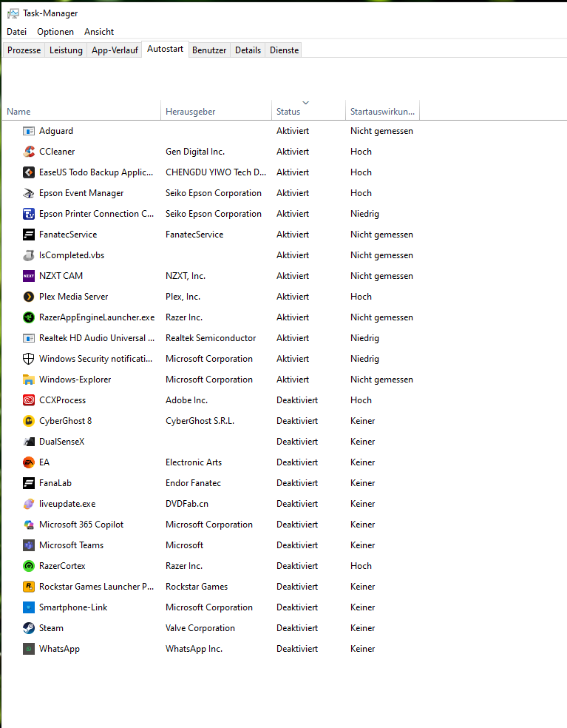This screenshot has width=567, height=728.
Task: Sort by the Startauswirkungen column header
Action: (382, 112)
